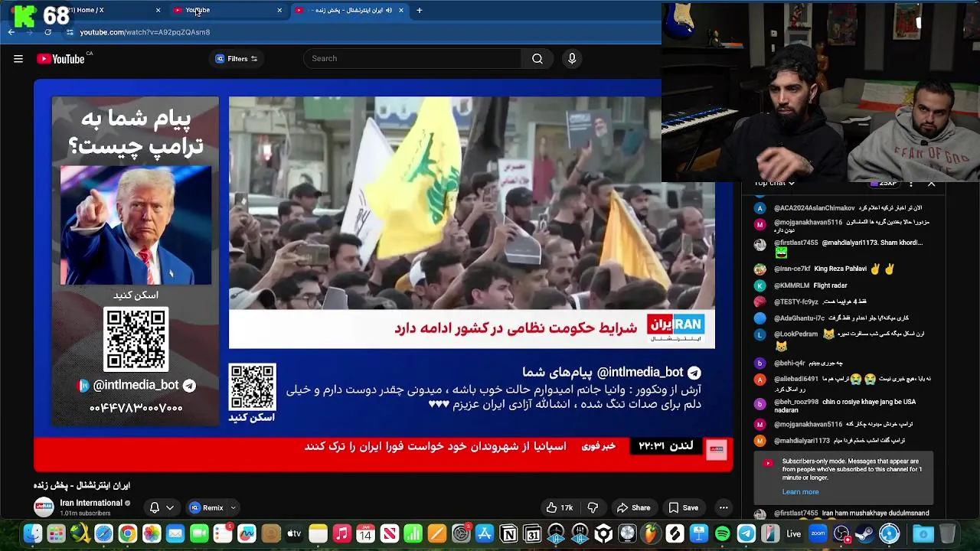Open Calendar showing JAN 14 in Dock
This screenshot has width=980, height=551.
pos(365,533)
